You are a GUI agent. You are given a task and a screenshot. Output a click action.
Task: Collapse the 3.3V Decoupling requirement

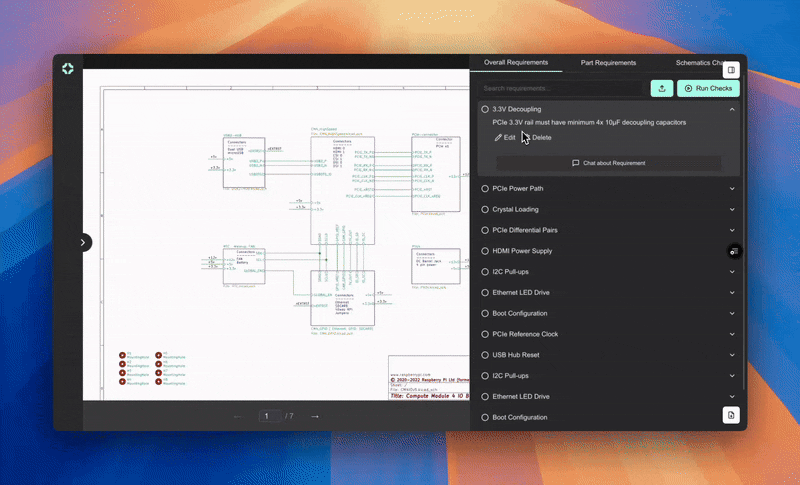coord(732,109)
